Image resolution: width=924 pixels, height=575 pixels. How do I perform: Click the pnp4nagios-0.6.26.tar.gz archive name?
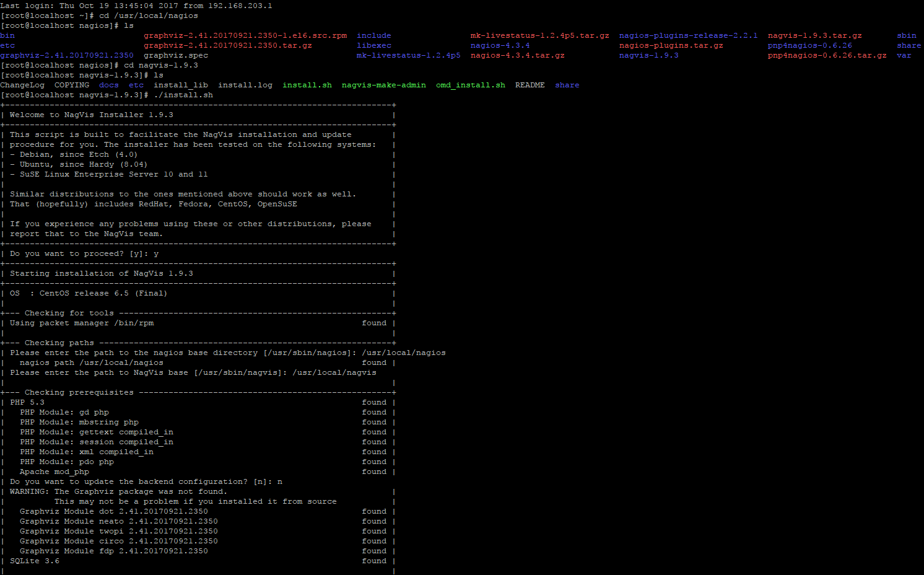click(x=827, y=55)
